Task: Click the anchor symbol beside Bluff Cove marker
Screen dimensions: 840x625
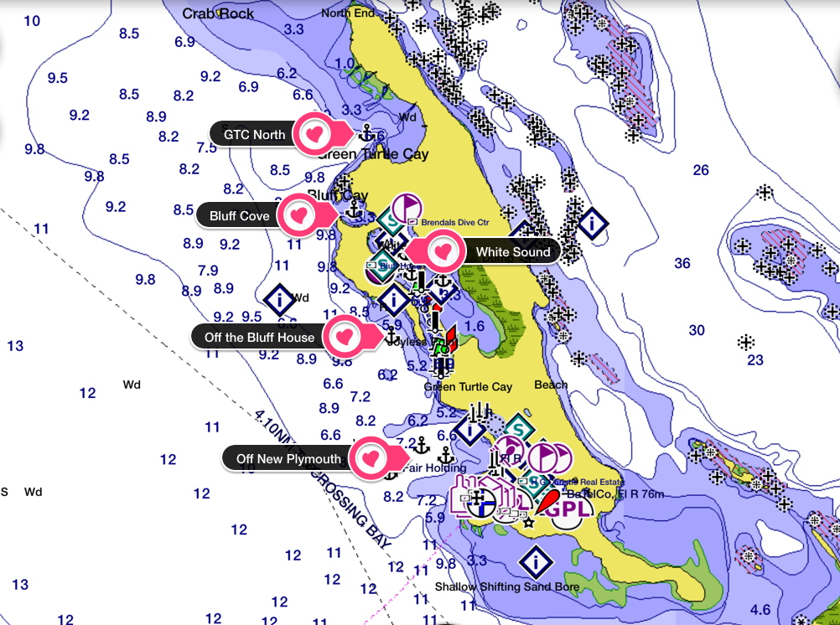Action: (x=353, y=209)
